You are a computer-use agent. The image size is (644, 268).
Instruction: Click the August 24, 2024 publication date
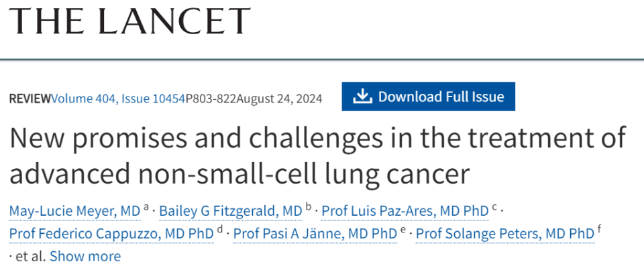pos(280,98)
